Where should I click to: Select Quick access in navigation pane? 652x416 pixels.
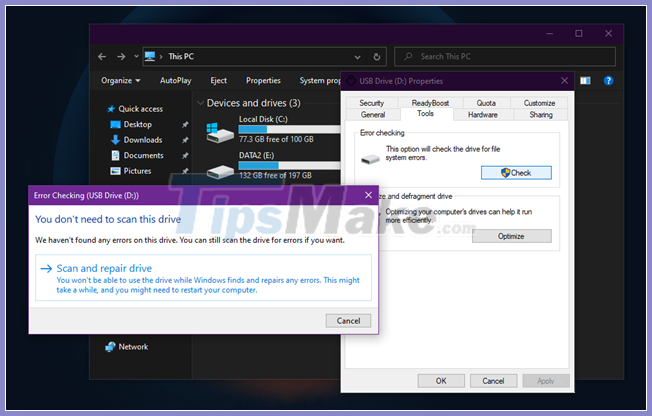(x=135, y=109)
